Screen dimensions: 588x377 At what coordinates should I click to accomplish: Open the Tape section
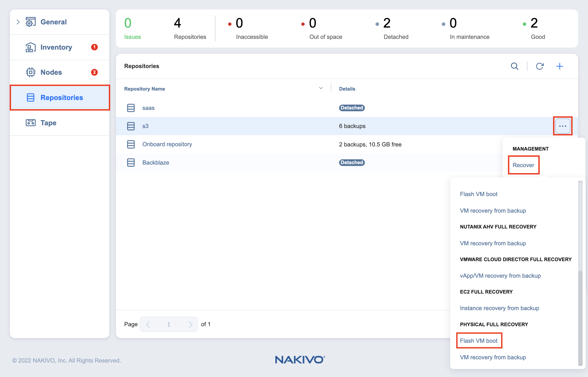48,123
